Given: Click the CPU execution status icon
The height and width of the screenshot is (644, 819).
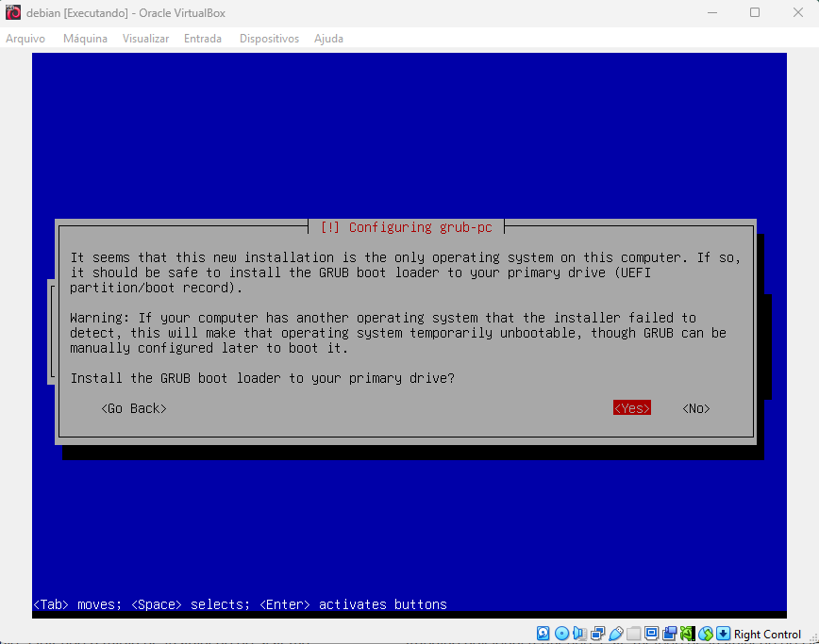Looking at the screenshot, I should [x=687, y=634].
